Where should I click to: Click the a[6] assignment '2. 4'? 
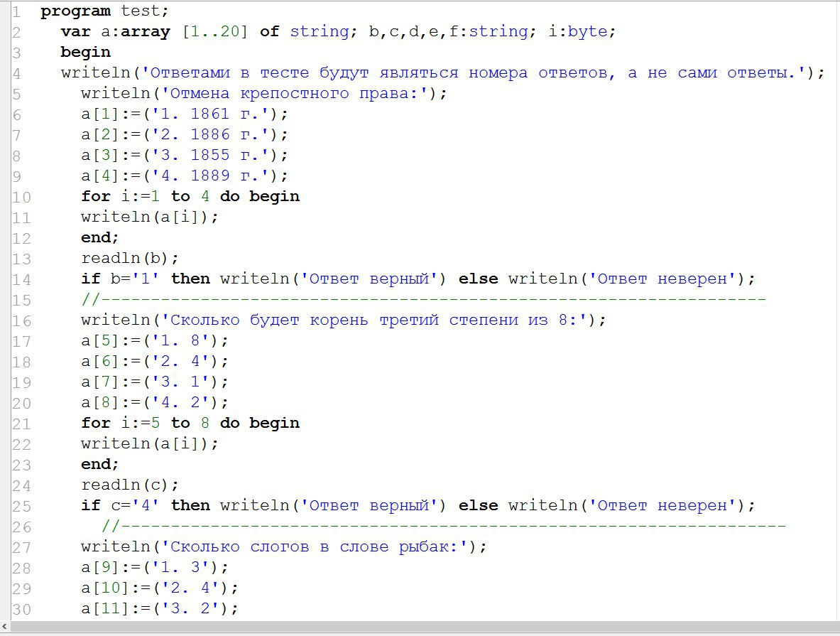coord(154,362)
